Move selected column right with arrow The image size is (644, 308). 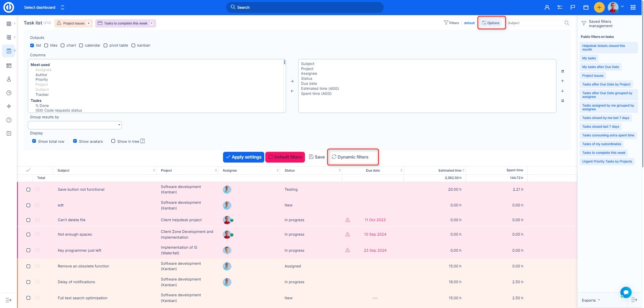292,81
